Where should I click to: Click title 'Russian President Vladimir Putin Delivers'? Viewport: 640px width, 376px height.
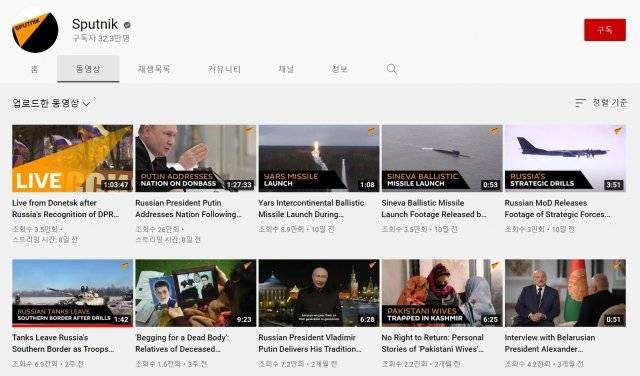click(310, 343)
